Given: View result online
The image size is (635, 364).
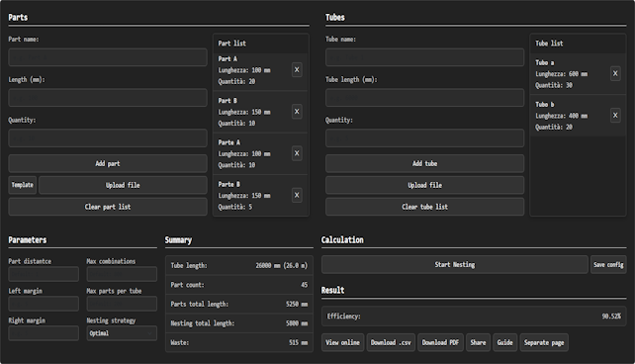Looking at the screenshot, I should 342,342.
